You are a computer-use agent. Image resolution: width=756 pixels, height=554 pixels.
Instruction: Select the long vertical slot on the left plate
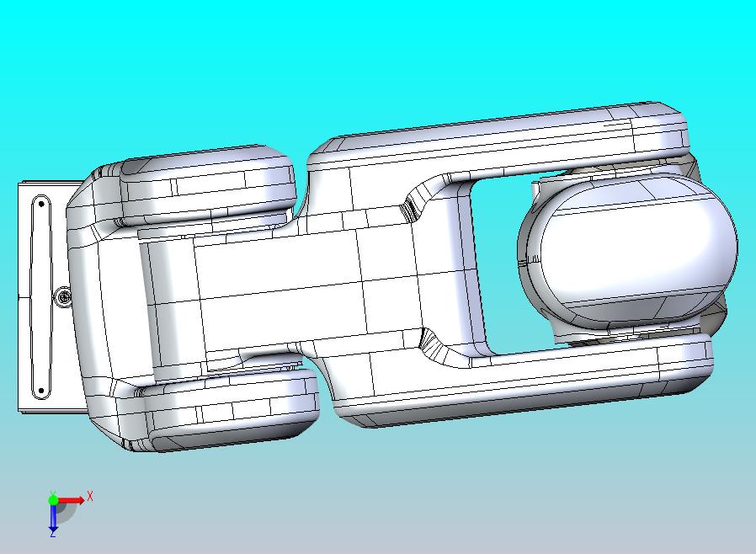click(x=41, y=297)
